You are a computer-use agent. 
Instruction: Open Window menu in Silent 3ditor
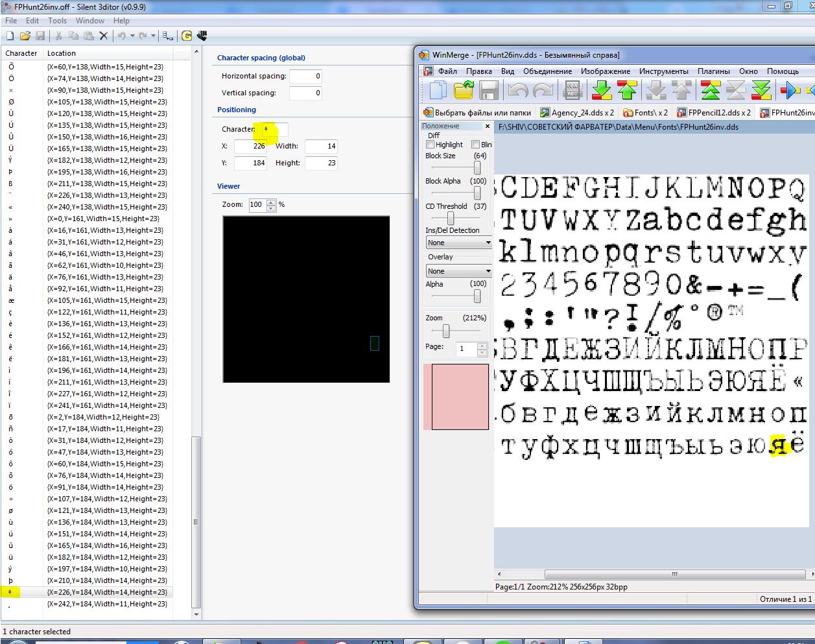tap(90, 21)
